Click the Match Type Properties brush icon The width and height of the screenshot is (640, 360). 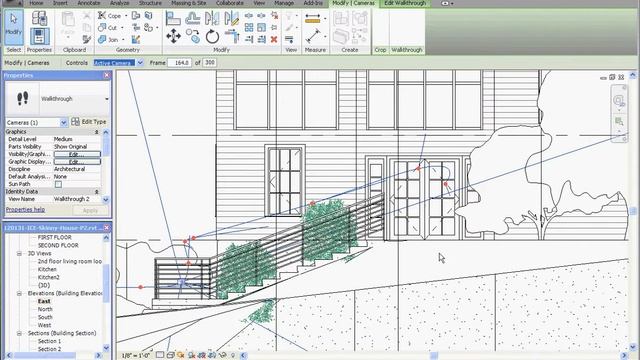[87, 39]
